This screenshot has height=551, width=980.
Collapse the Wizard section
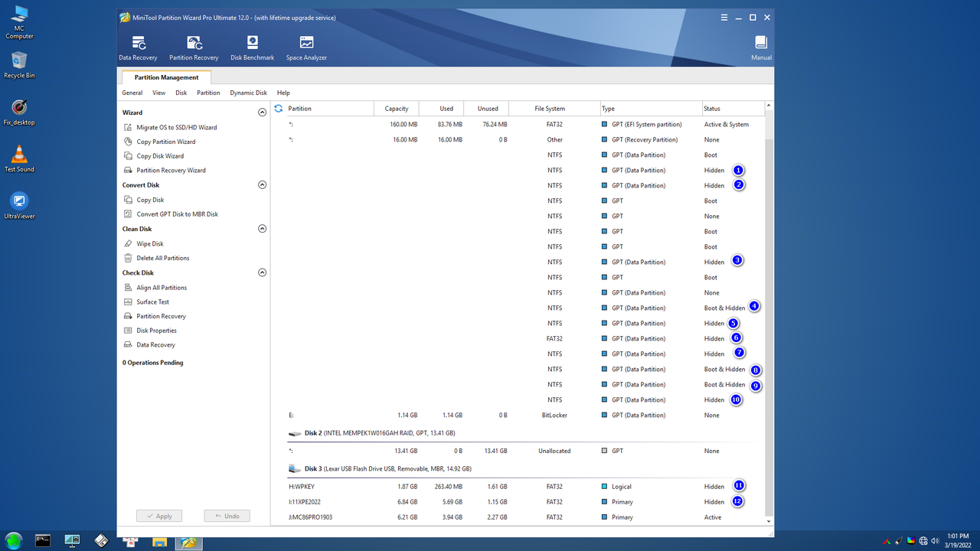[262, 112]
